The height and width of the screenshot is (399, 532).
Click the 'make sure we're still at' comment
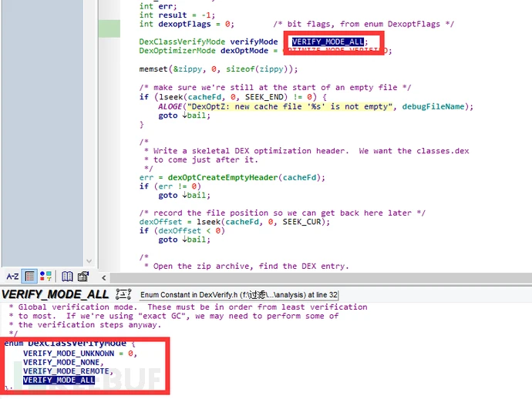(274, 88)
